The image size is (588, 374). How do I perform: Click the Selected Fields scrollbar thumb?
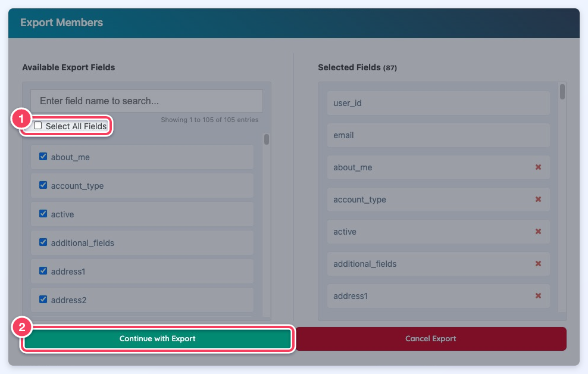tap(562, 92)
